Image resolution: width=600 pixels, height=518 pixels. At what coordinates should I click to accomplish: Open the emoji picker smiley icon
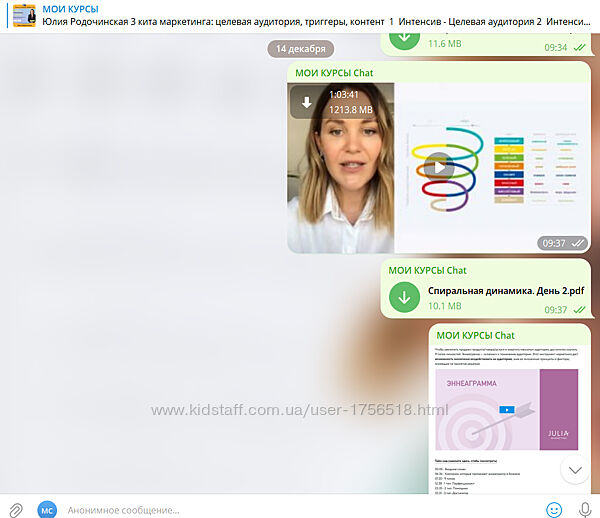pyautogui.click(x=554, y=509)
